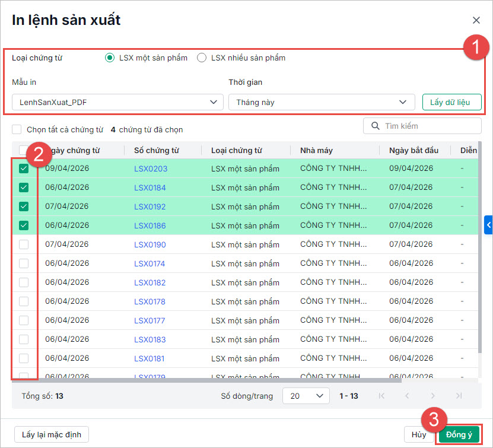The image size is (493, 448).
Task: Open the Thời gian dropdown
Action: pos(322,102)
